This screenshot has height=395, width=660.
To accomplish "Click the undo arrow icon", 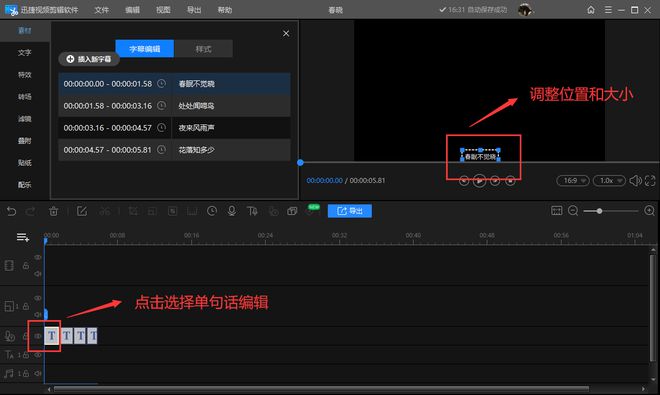I will [11, 211].
